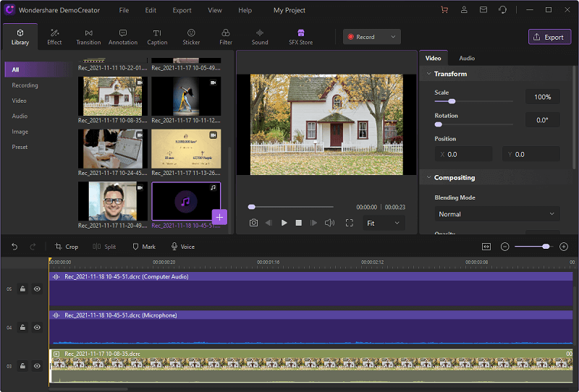Screen dimensions: 579x392
Task: Add selected audio clip with plus button
Action: 219,218
